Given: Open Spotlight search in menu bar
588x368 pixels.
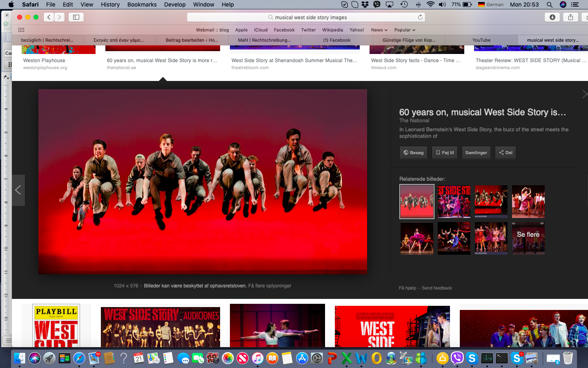Looking at the screenshot, I should click(x=550, y=4).
